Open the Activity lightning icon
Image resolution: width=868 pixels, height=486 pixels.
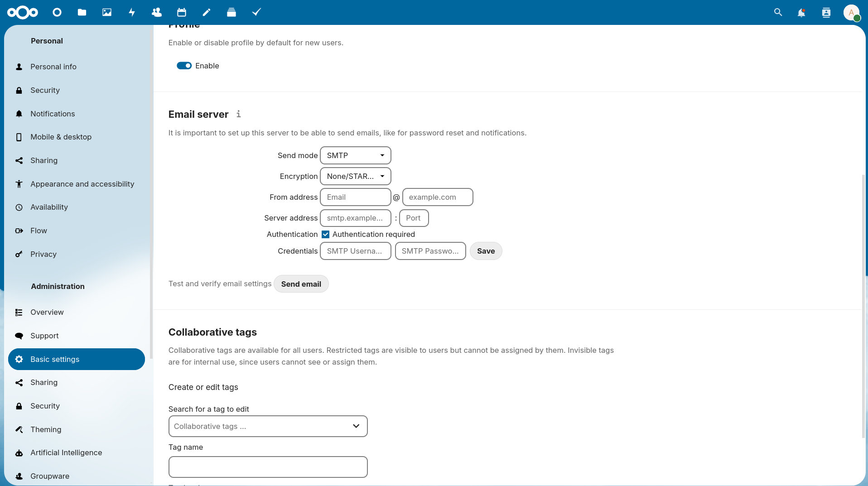132,12
